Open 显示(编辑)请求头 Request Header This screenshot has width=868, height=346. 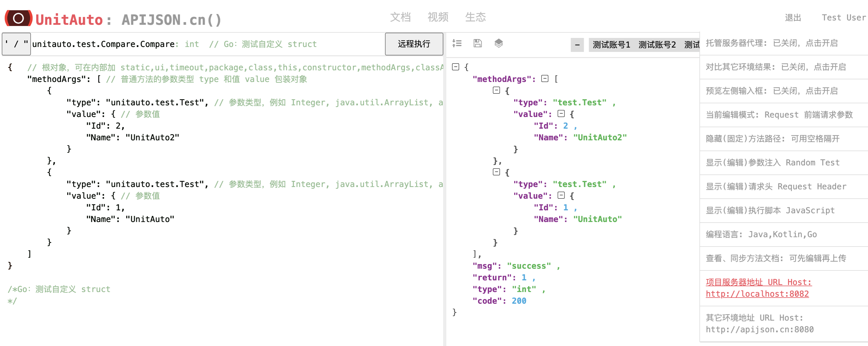click(x=784, y=187)
